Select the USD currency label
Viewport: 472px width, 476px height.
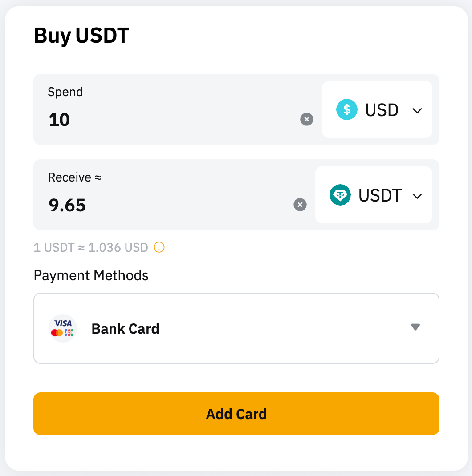coord(382,110)
